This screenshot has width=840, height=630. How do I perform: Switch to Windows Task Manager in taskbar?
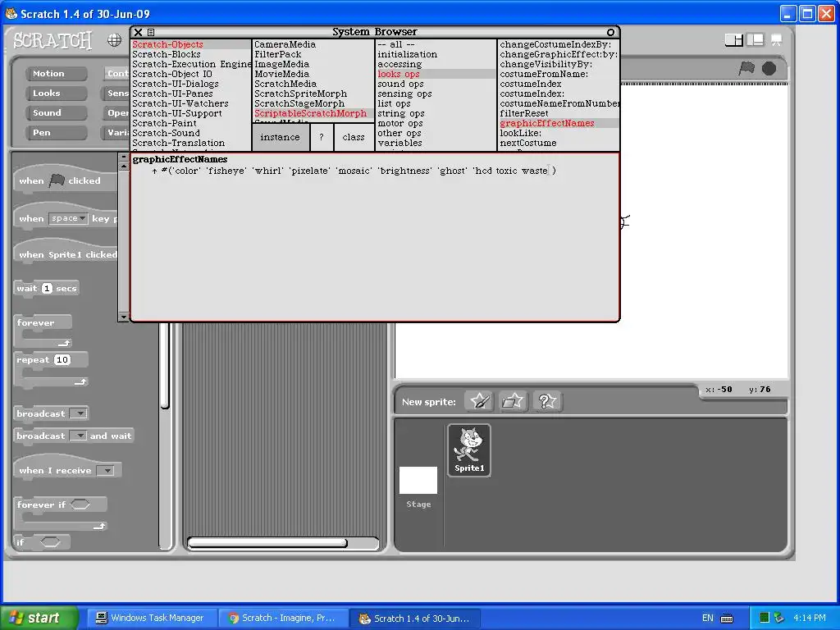point(151,618)
